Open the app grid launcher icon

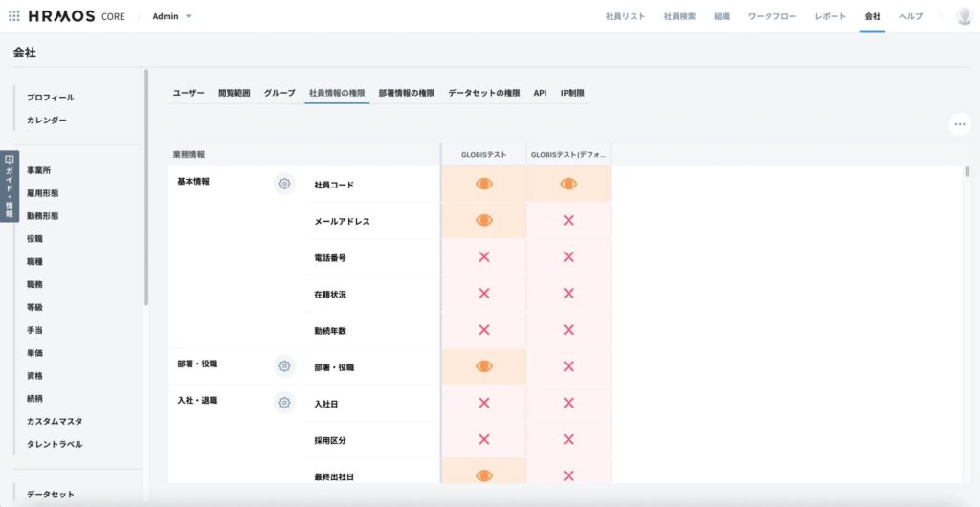point(13,16)
